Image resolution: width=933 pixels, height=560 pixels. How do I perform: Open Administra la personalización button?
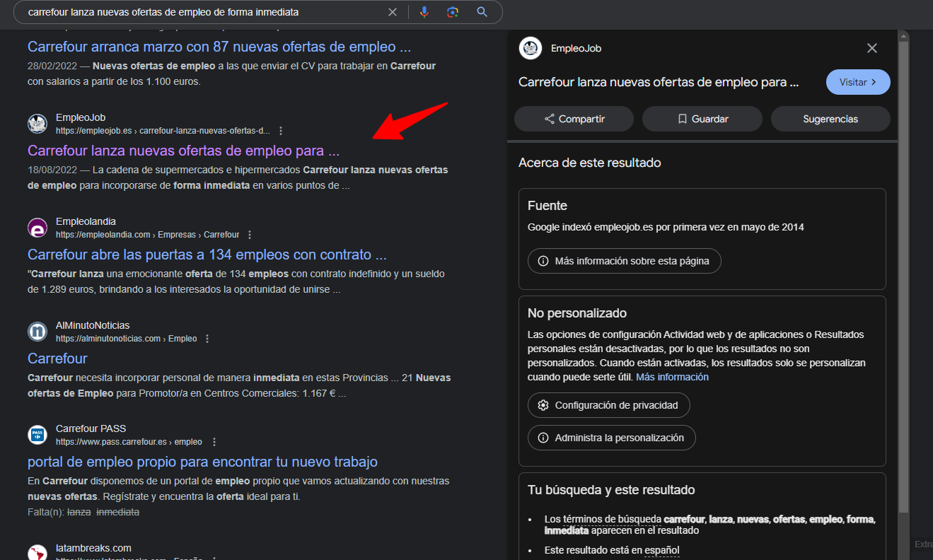click(612, 438)
